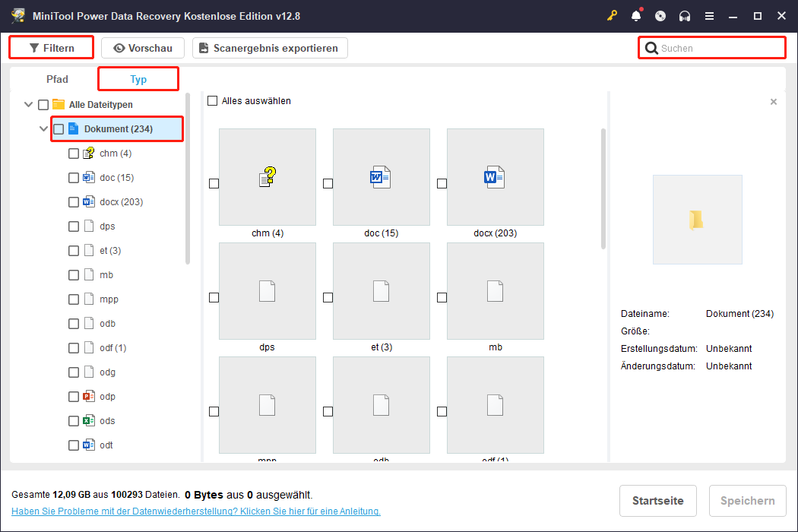Screen dimensions: 798x532
Task: Click the export icon on Scanergebnis exportieren
Action: click(x=202, y=47)
